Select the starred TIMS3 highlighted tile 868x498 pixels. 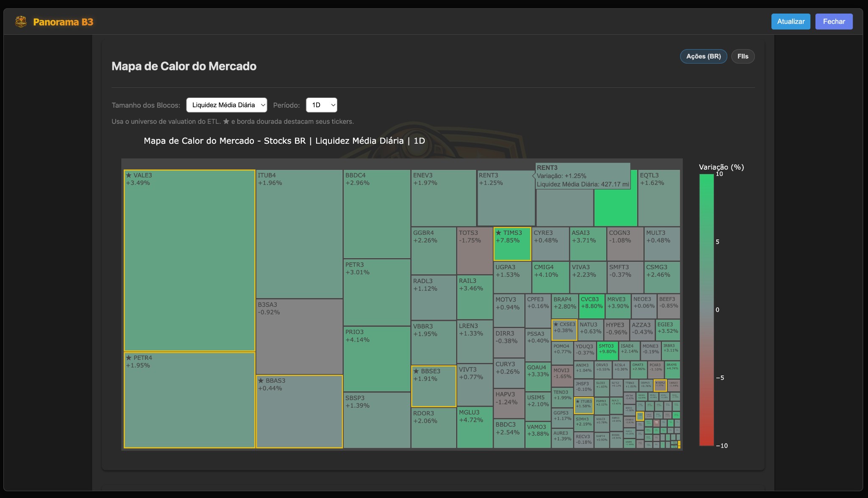pyautogui.click(x=512, y=244)
